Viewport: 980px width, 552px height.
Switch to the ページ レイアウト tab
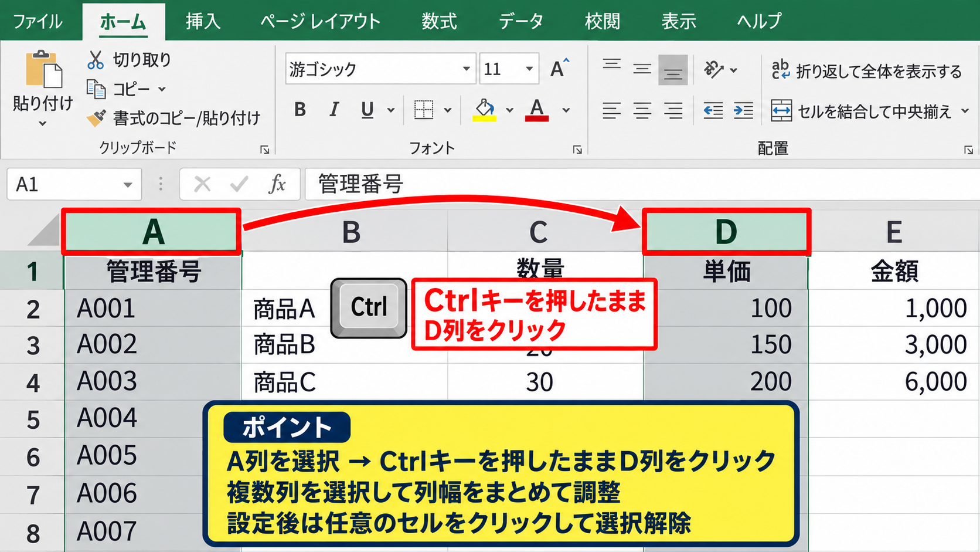pyautogui.click(x=321, y=21)
